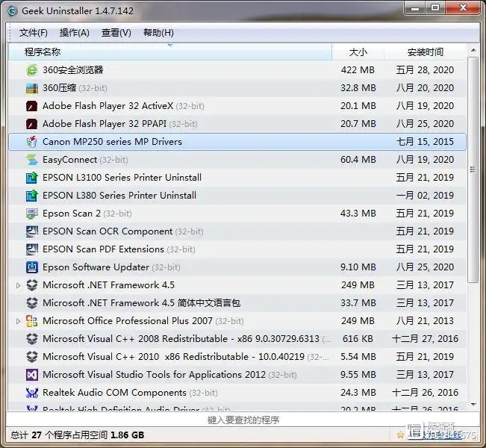This screenshot has width=486, height=448.
Task: Click the 32.8 MB size value
Action: (x=358, y=88)
